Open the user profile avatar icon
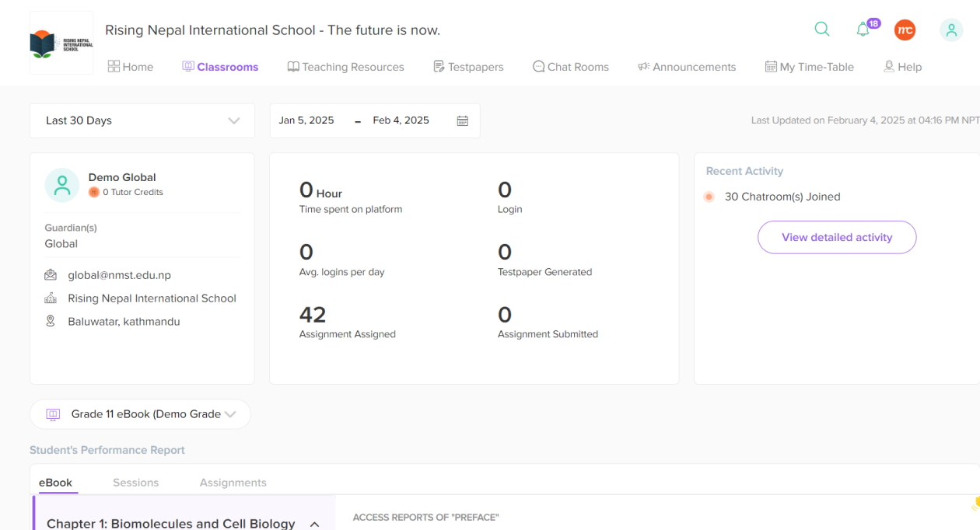 click(x=950, y=30)
